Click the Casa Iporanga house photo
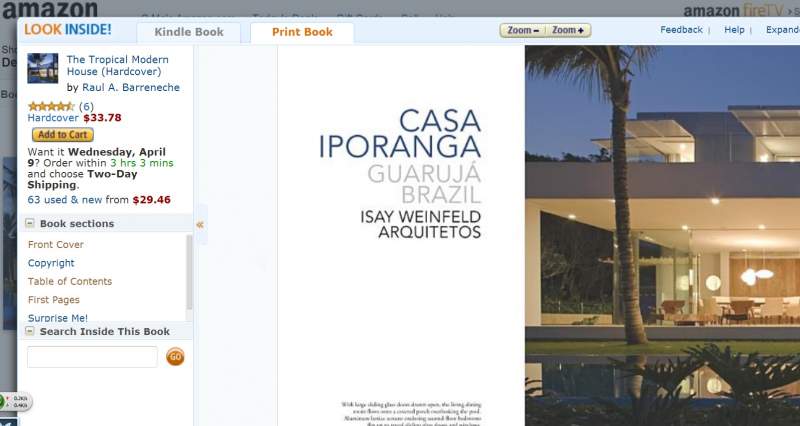800x426 pixels. point(662,236)
